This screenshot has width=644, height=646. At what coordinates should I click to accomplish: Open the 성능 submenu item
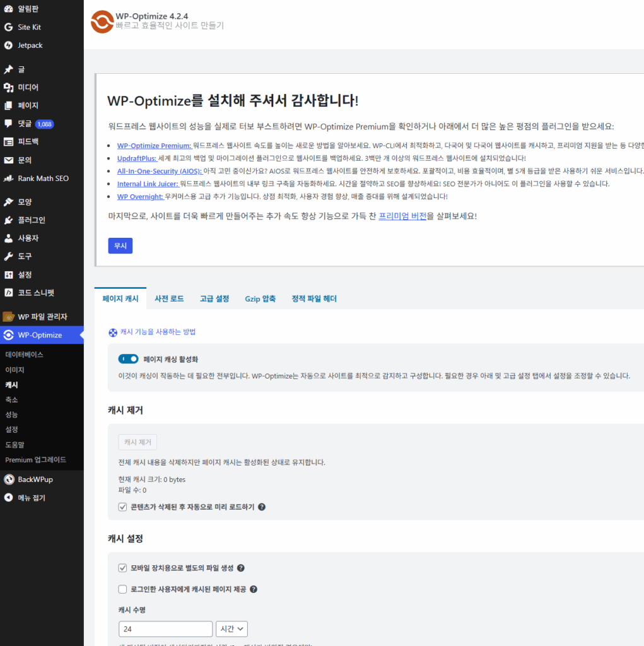pyautogui.click(x=11, y=414)
